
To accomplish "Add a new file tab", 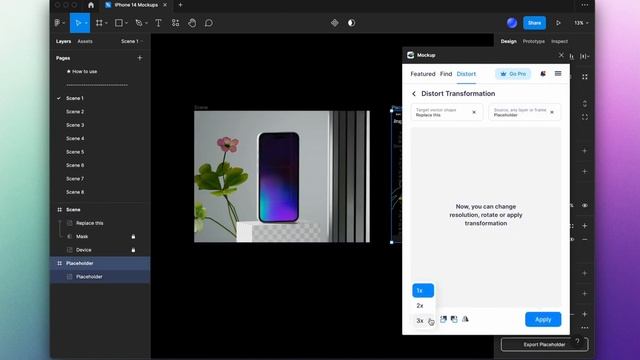I will (x=180, y=5).
